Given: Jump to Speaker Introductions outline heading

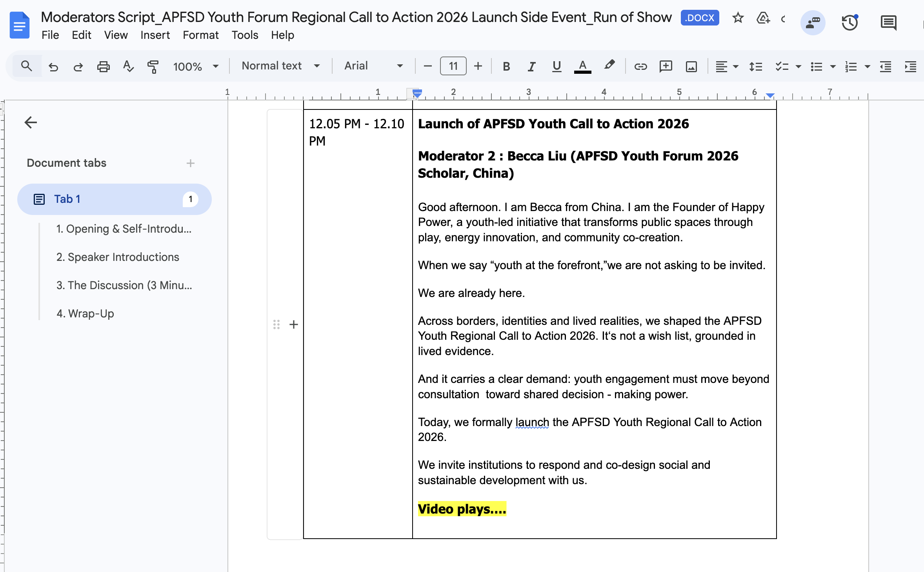Looking at the screenshot, I should 118,257.
